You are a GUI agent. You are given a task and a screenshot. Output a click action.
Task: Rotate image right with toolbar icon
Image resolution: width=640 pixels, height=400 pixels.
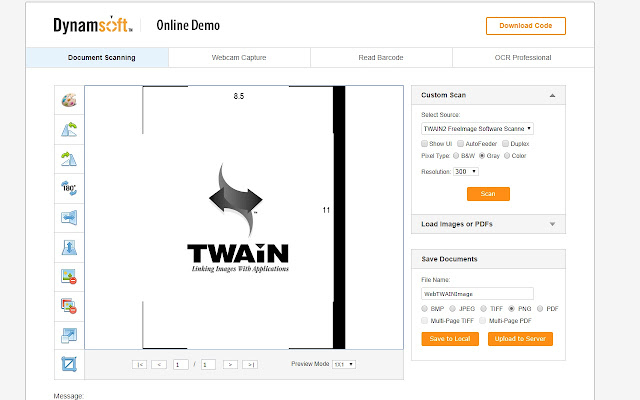(x=69, y=159)
